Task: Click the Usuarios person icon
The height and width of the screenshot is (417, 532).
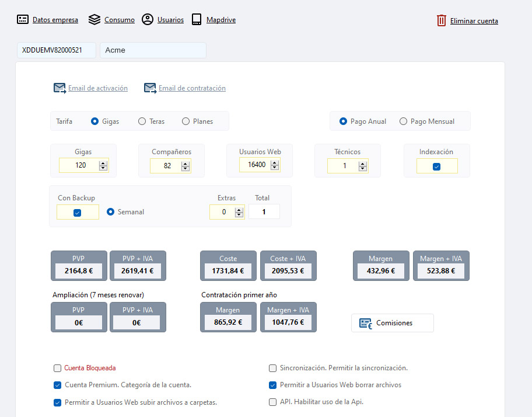Action: pyautogui.click(x=148, y=19)
